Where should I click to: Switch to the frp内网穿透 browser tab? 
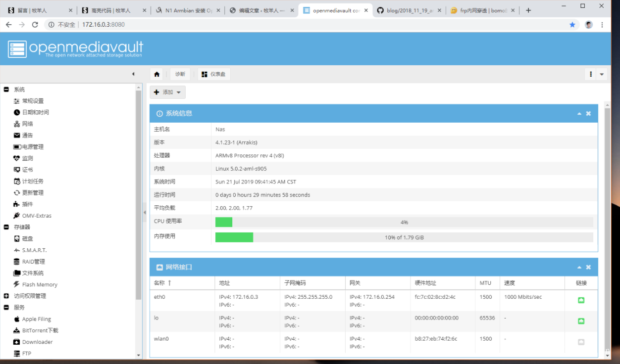point(478,10)
